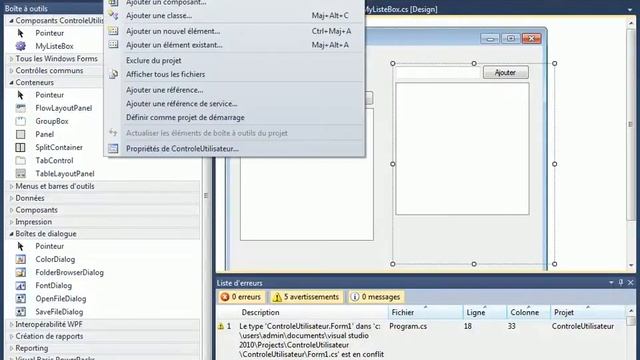Select the GroupBox toolbox icon
The width and height of the screenshot is (640, 360).
click(20, 121)
